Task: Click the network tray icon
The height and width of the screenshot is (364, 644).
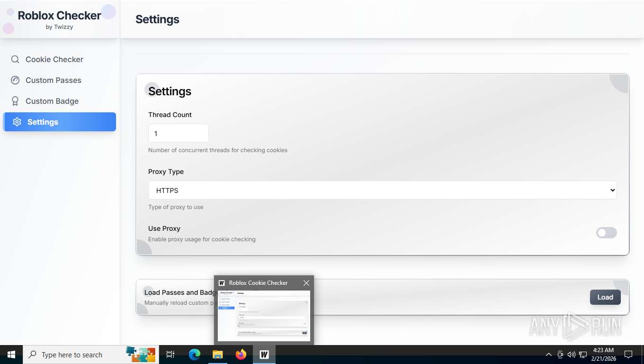Action: coord(583,355)
